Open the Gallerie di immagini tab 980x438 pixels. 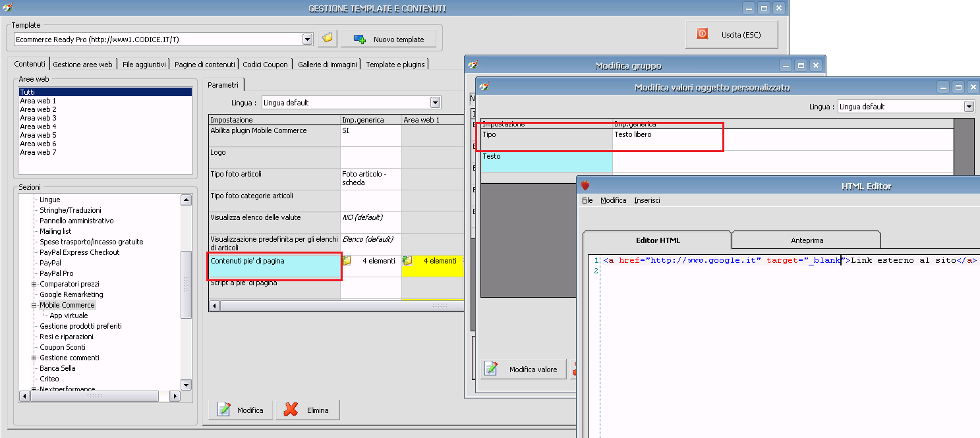pyautogui.click(x=328, y=65)
